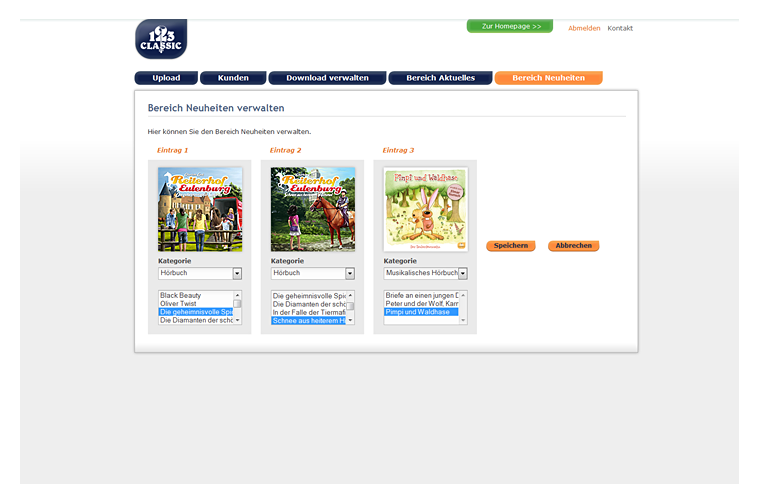Click scroll down arrow in Eintrag 2 list
Image resolution: width=759 pixels, height=500 pixels.
click(x=350, y=320)
